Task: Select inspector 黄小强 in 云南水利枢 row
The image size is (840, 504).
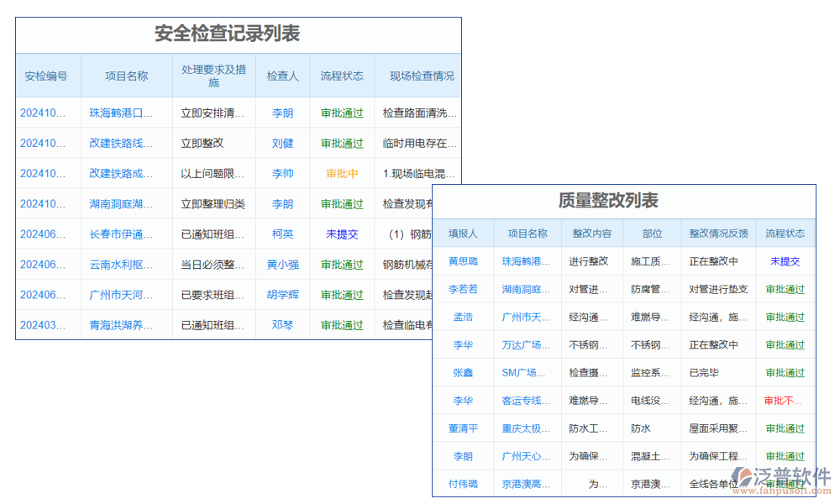Action: [x=283, y=264]
